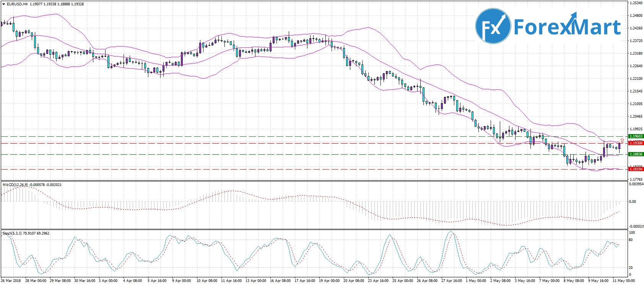Viewport: 644px width, 285px height.
Task: Click the 9 May 16:00 time axis label
Action: click(598, 281)
